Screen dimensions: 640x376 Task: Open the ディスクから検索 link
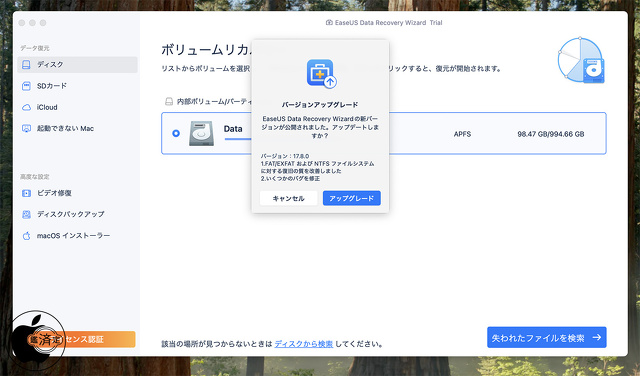pos(304,344)
